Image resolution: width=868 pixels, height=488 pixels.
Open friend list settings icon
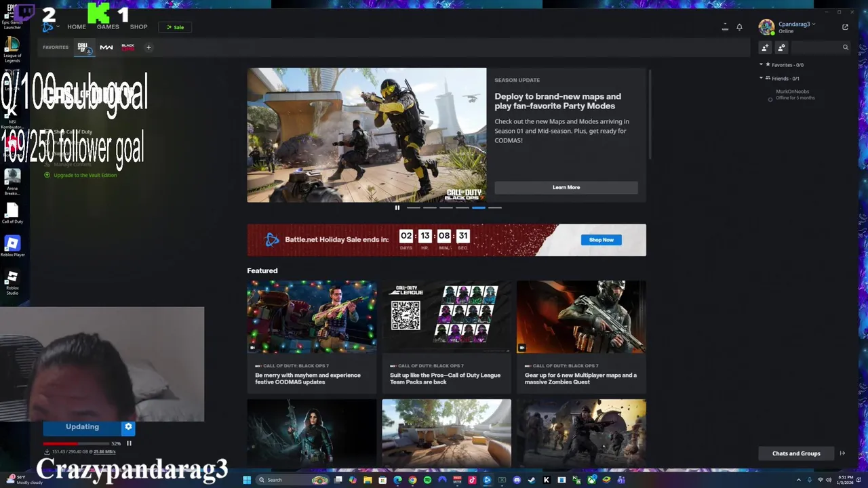(x=781, y=47)
